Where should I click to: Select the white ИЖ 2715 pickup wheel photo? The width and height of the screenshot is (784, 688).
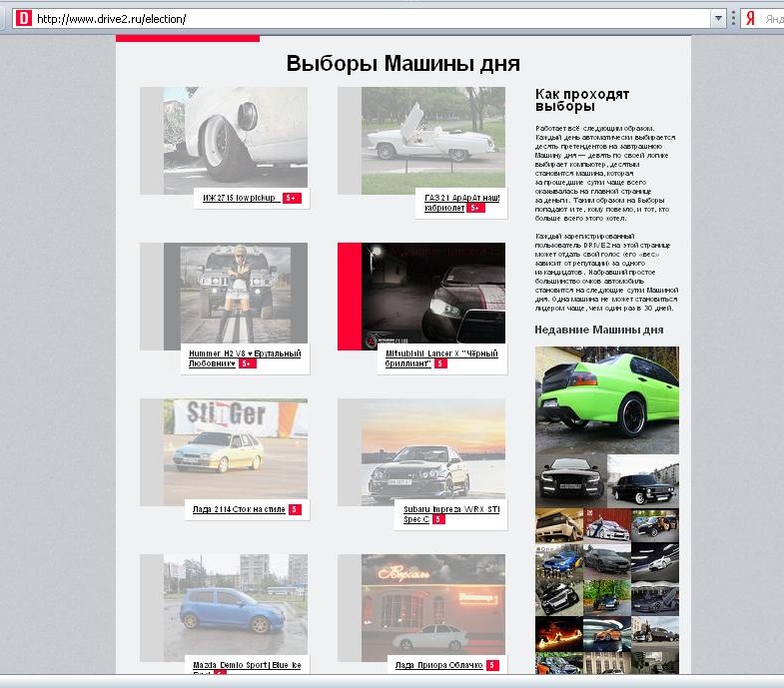[236, 141]
